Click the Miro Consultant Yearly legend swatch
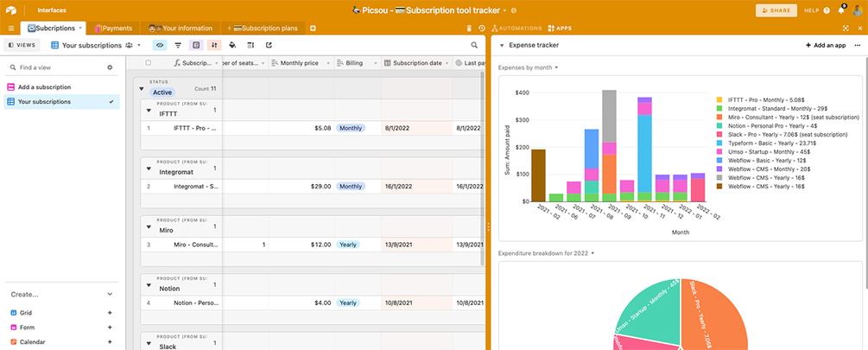The height and width of the screenshot is (350, 868). coord(719,117)
